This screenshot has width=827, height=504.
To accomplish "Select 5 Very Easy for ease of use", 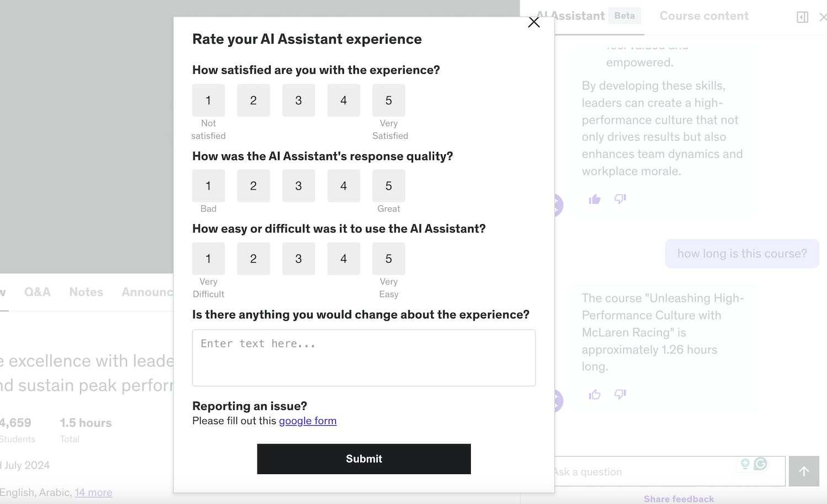I will point(389,259).
